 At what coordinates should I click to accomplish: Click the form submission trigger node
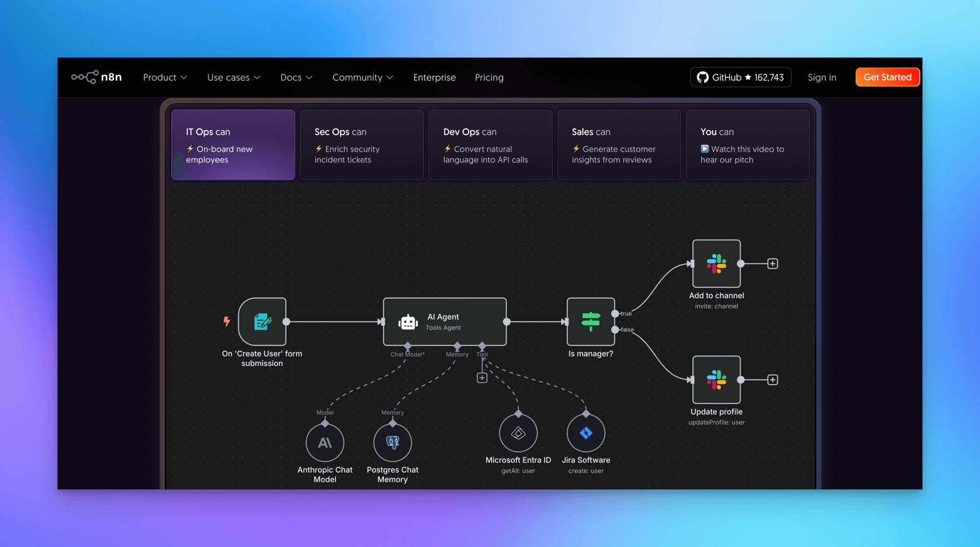(x=263, y=322)
